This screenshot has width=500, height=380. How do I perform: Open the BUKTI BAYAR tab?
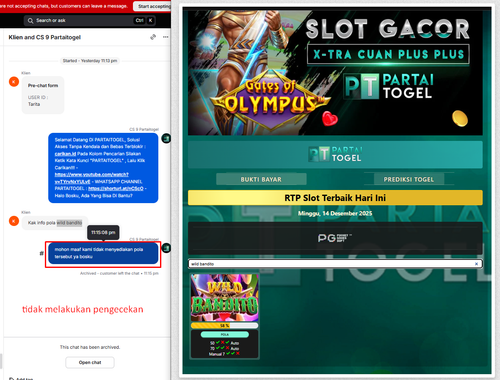(x=261, y=179)
